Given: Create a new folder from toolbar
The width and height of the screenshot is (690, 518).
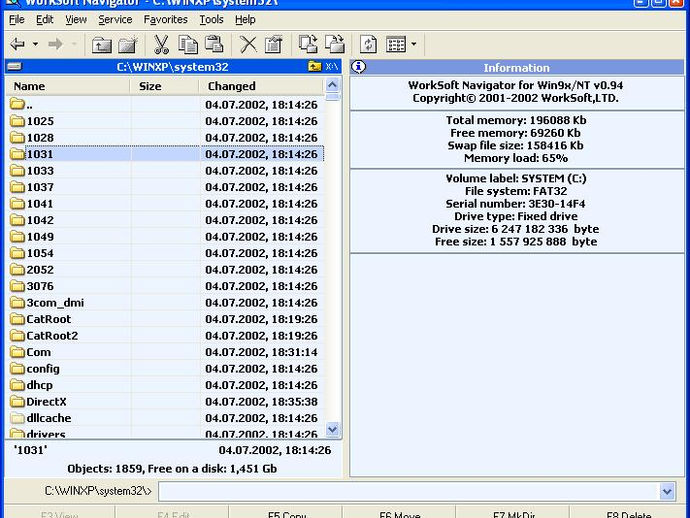Looking at the screenshot, I should 128,45.
